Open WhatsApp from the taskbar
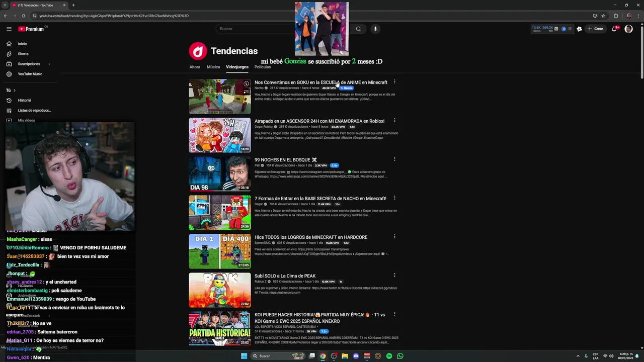644x362 pixels. point(400,356)
